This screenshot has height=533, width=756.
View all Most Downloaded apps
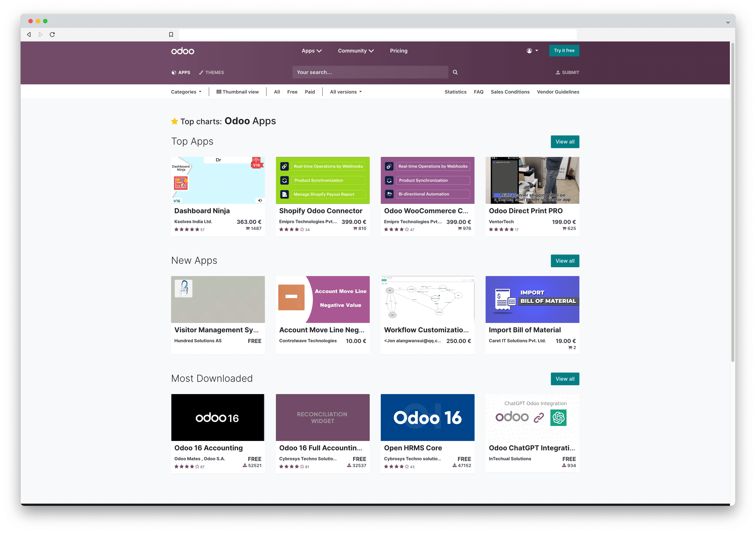tap(565, 379)
